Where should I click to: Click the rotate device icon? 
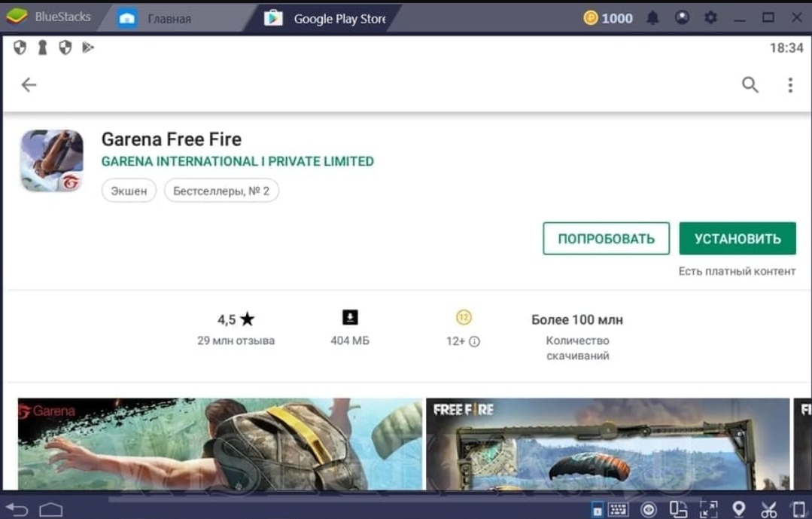799,510
